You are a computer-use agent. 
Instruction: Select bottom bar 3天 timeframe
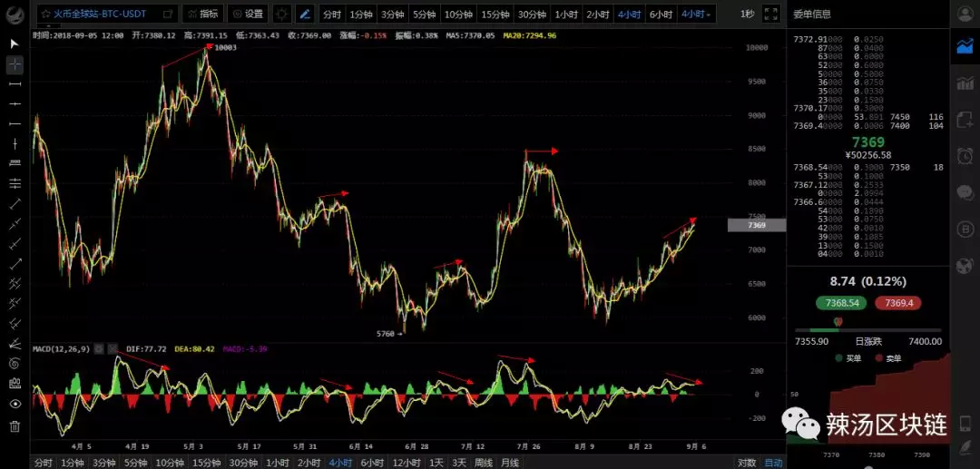pos(459,463)
